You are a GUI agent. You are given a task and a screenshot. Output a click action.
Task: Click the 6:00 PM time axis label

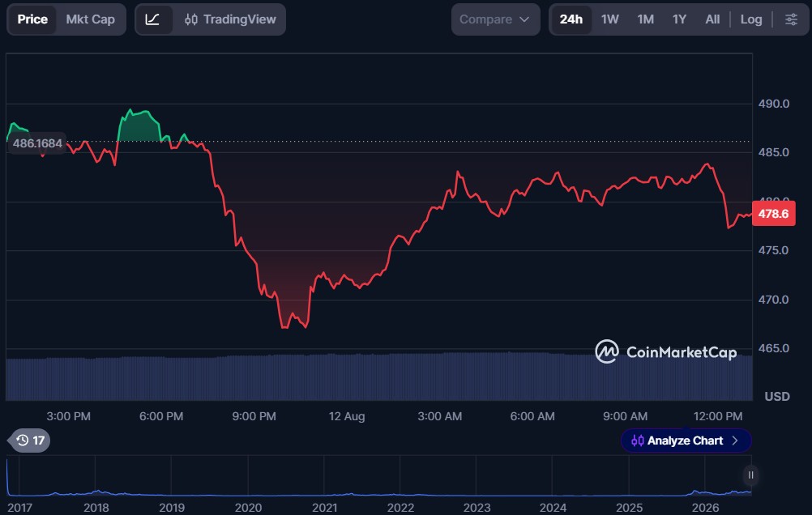coord(161,416)
